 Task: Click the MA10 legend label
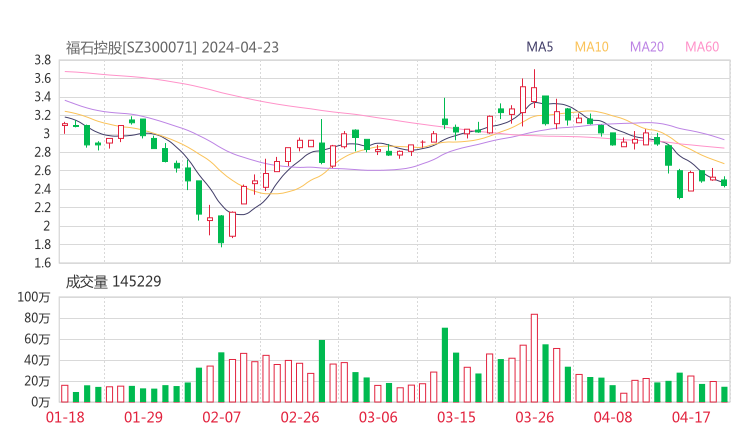coord(591,47)
